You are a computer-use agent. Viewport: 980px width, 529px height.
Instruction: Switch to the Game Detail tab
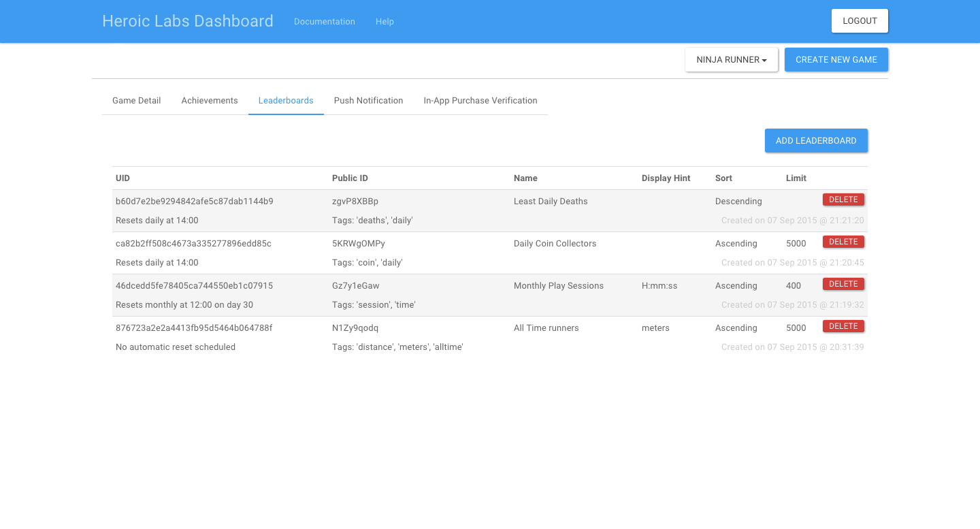point(137,101)
